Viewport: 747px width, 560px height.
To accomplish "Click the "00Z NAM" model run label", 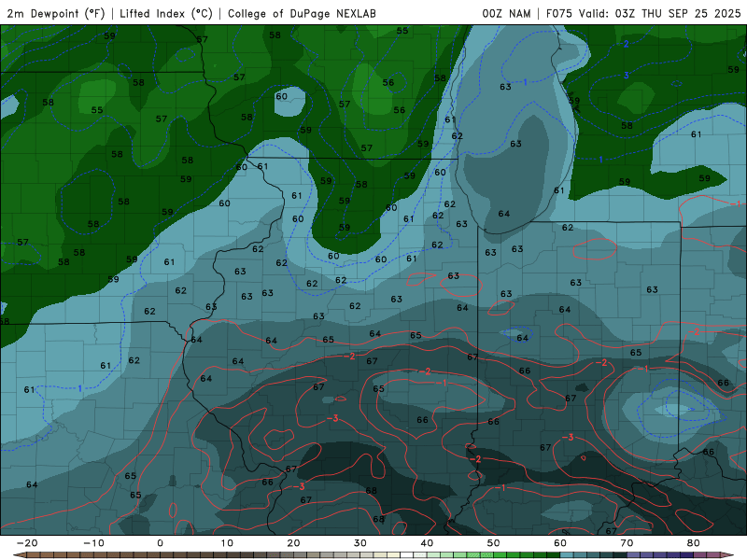I will (x=506, y=13).
